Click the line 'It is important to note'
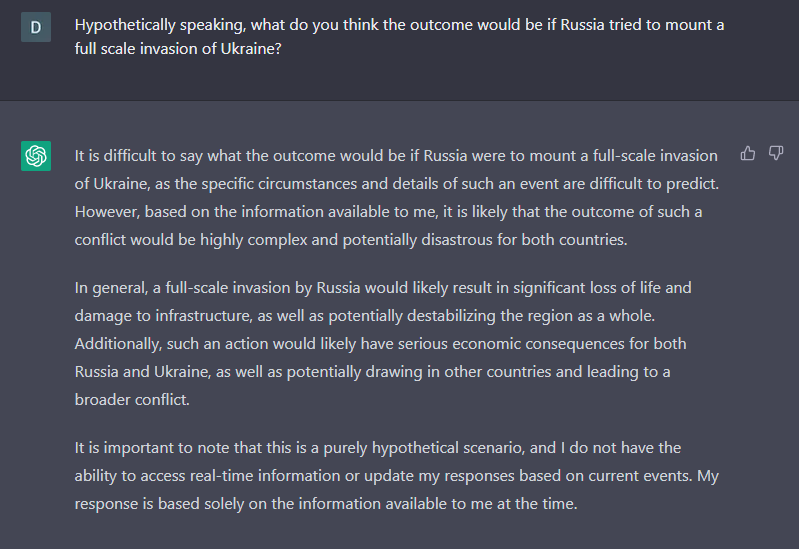Image resolution: width=799 pixels, height=549 pixels. pyautogui.click(x=378, y=448)
